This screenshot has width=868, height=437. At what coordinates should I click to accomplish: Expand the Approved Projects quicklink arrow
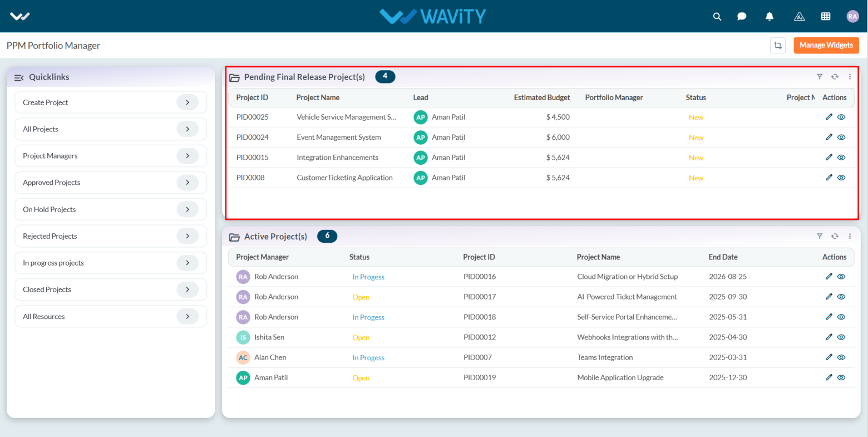tap(188, 183)
